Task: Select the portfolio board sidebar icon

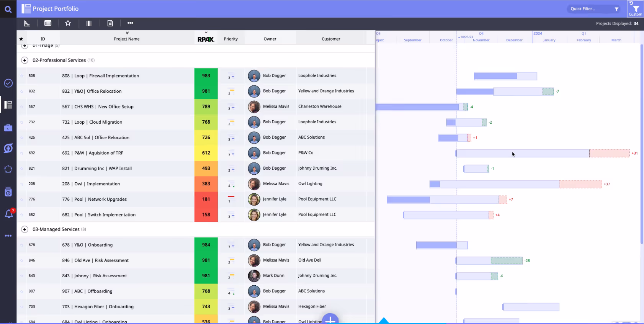Action: (x=8, y=105)
